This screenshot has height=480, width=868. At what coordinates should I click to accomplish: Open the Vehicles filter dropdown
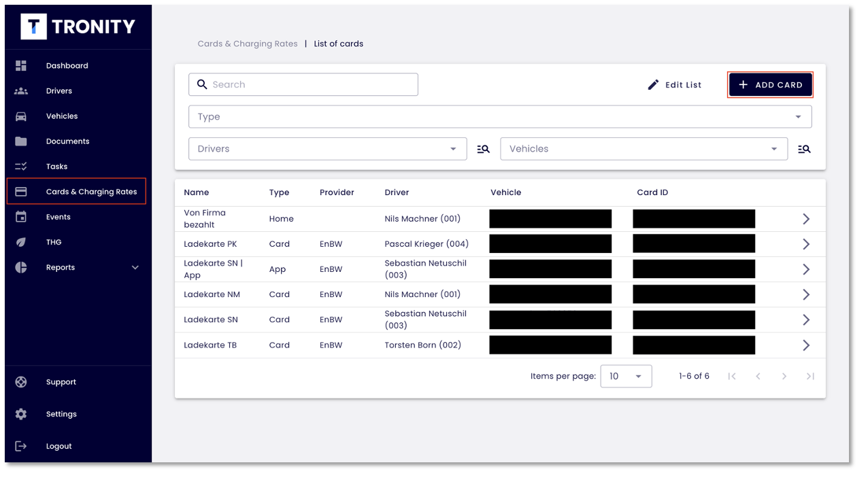(x=644, y=149)
